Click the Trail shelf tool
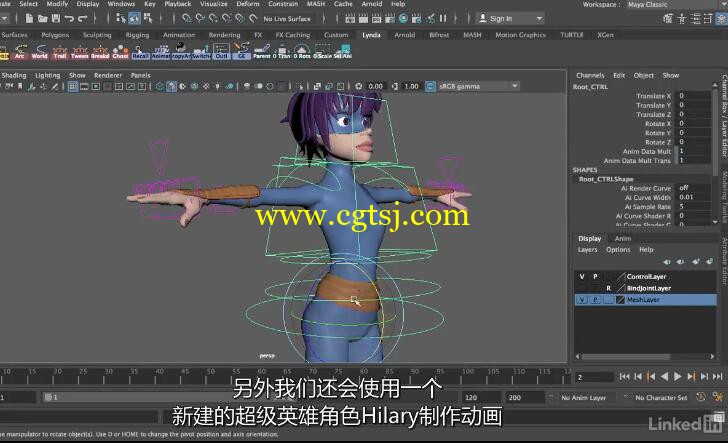Image resolution: width=728 pixels, height=443 pixels. 60,51
